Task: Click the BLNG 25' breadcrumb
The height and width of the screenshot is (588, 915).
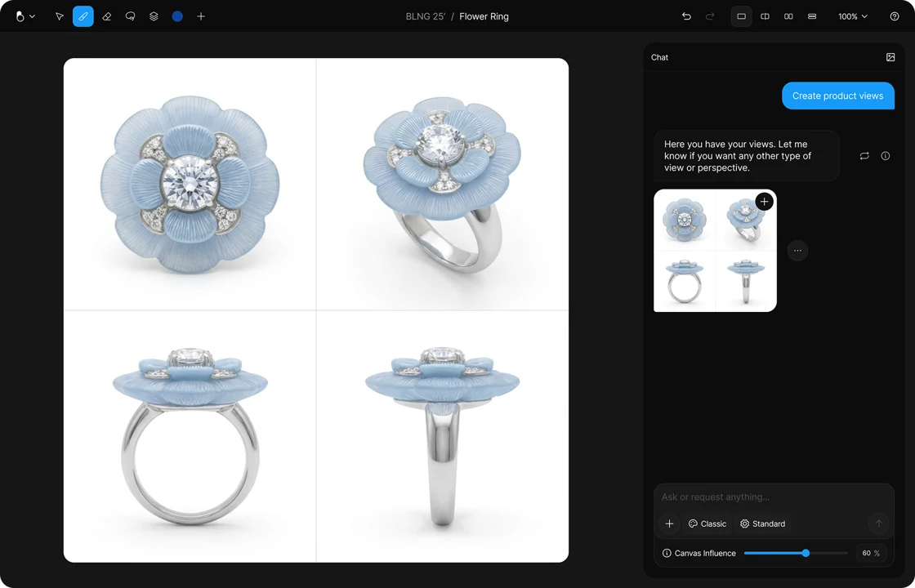Action: [x=426, y=16]
